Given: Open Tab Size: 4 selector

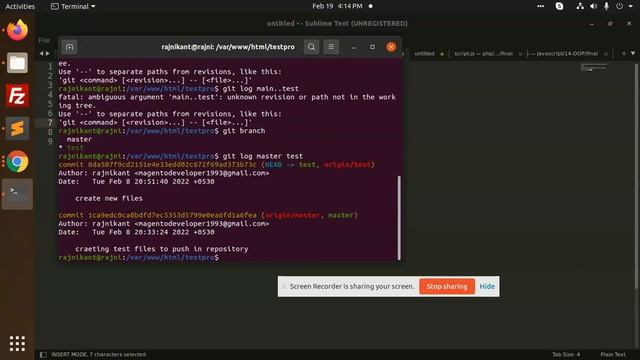Looking at the screenshot, I should point(566,354).
